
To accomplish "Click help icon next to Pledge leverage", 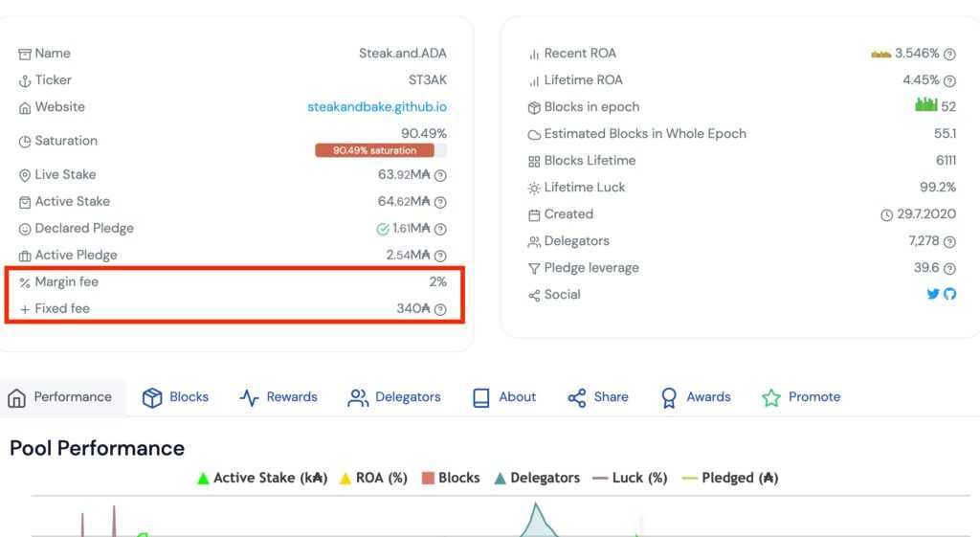I will [x=949, y=269].
